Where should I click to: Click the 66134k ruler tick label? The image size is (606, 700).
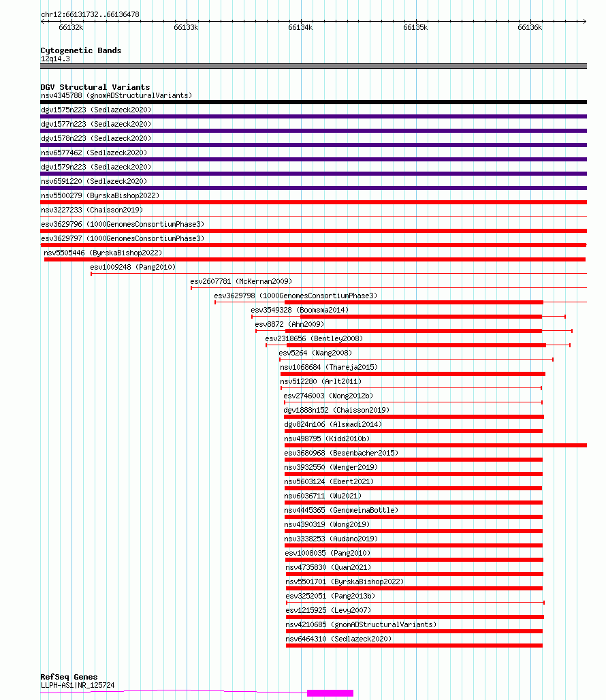pos(300,28)
